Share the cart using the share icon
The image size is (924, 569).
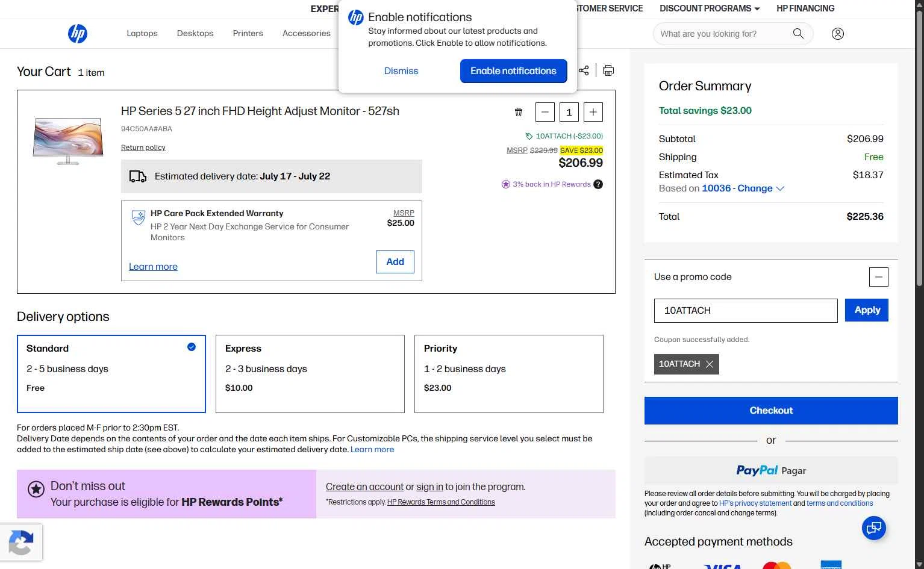click(584, 70)
